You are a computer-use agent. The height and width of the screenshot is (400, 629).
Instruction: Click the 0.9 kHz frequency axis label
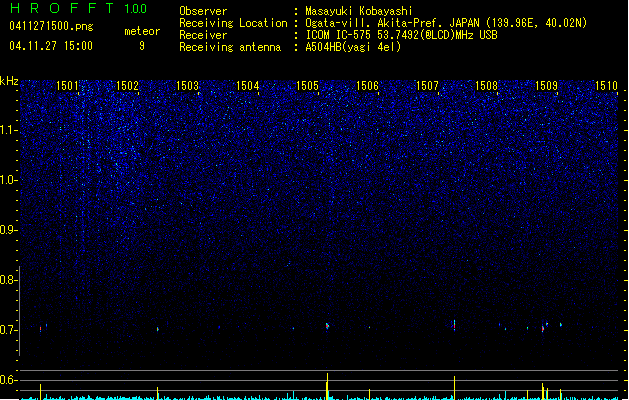[8, 230]
